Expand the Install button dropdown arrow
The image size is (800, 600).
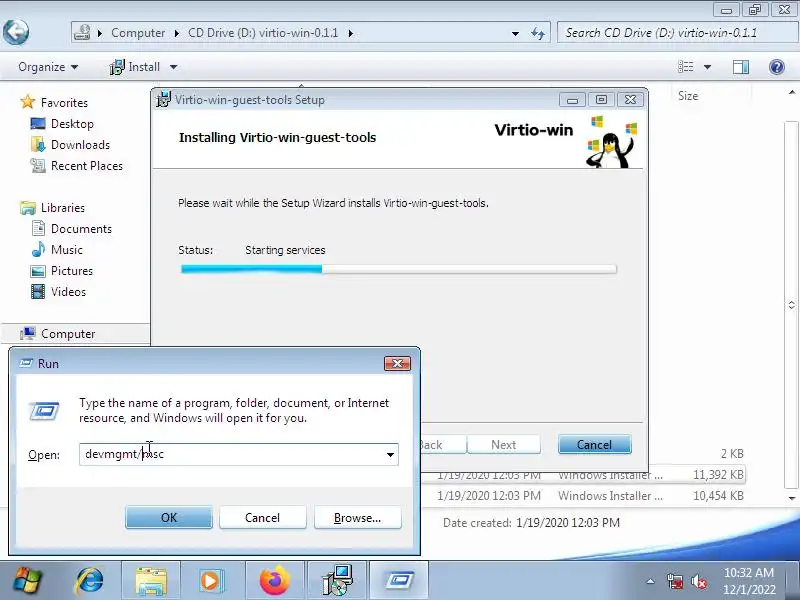pyautogui.click(x=173, y=67)
